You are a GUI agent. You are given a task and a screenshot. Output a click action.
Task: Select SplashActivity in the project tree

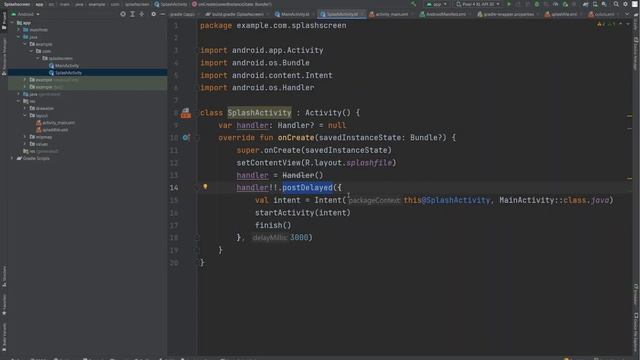point(68,73)
